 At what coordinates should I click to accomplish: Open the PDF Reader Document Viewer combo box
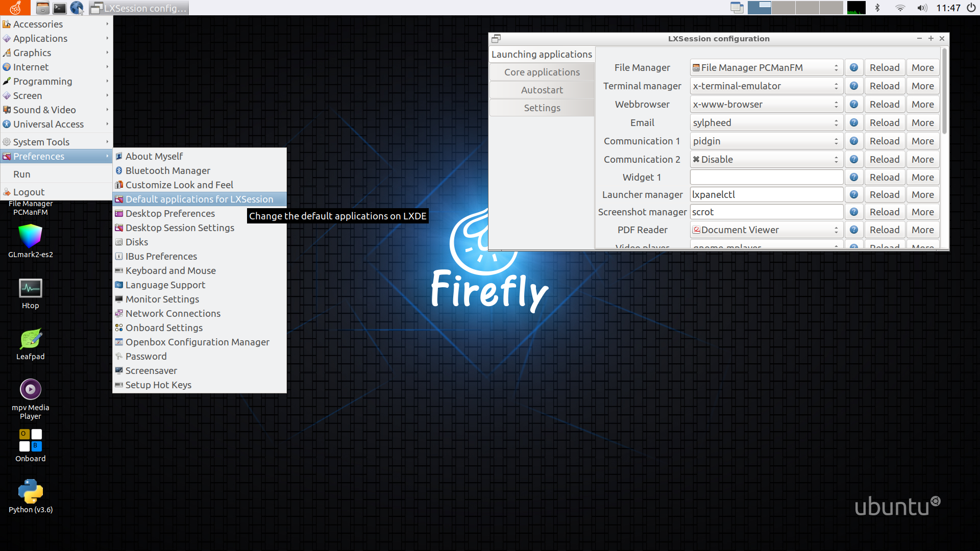point(766,230)
